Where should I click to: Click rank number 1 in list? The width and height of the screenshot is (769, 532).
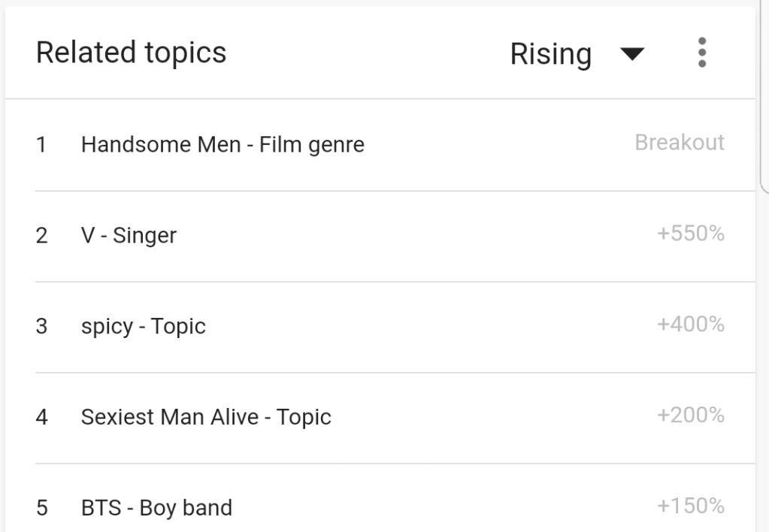(x=42, y=144)
